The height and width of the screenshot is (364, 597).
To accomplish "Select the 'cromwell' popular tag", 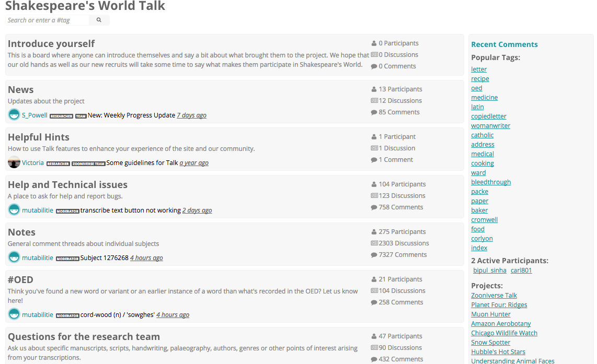I will tap(484, 220).
